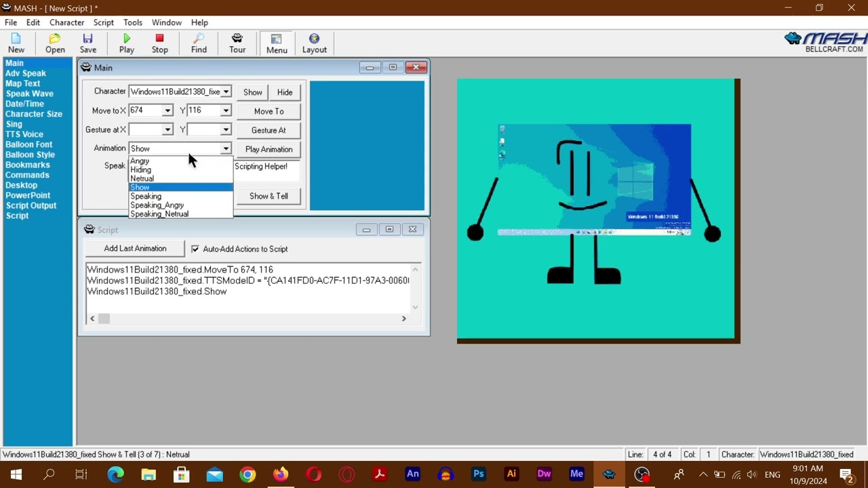Viewport: 868px width, 488px height.
Task: Open notification center icon
Action: [x=846, y=474]
